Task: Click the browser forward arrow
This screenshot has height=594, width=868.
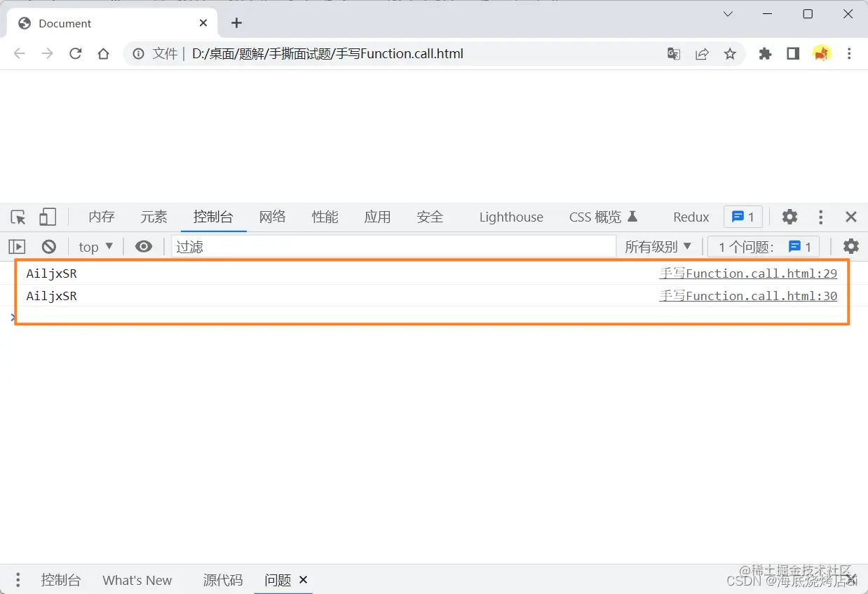Action: [x=48, y=54]
